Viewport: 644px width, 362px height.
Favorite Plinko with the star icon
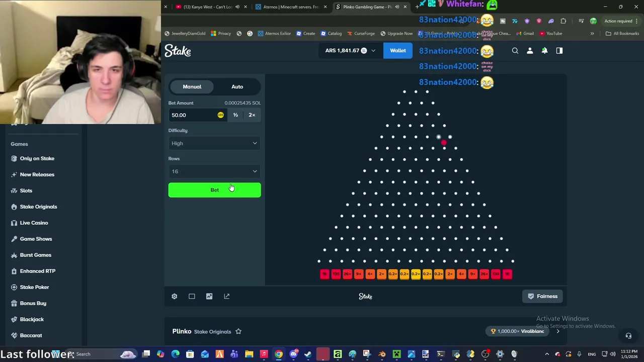pos(238,331)
